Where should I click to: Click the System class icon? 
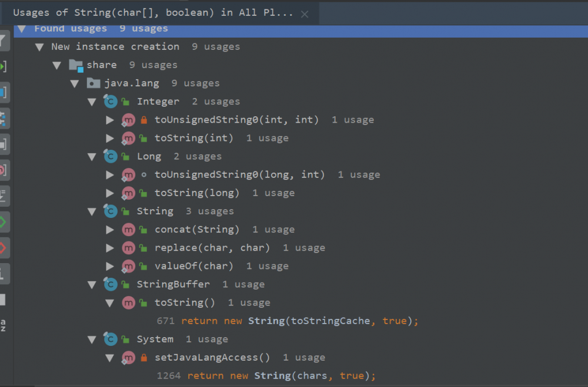pyautogui.click(x=111, y=339)
